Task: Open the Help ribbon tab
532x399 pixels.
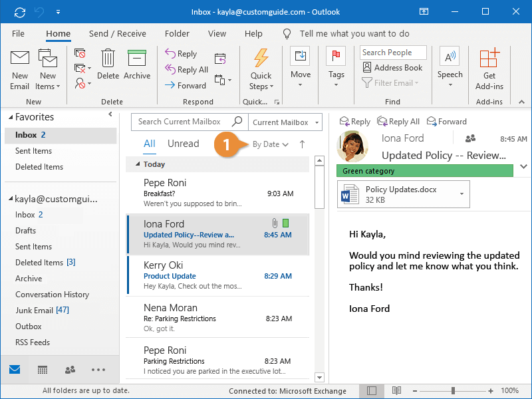Action: coord(253,34)
